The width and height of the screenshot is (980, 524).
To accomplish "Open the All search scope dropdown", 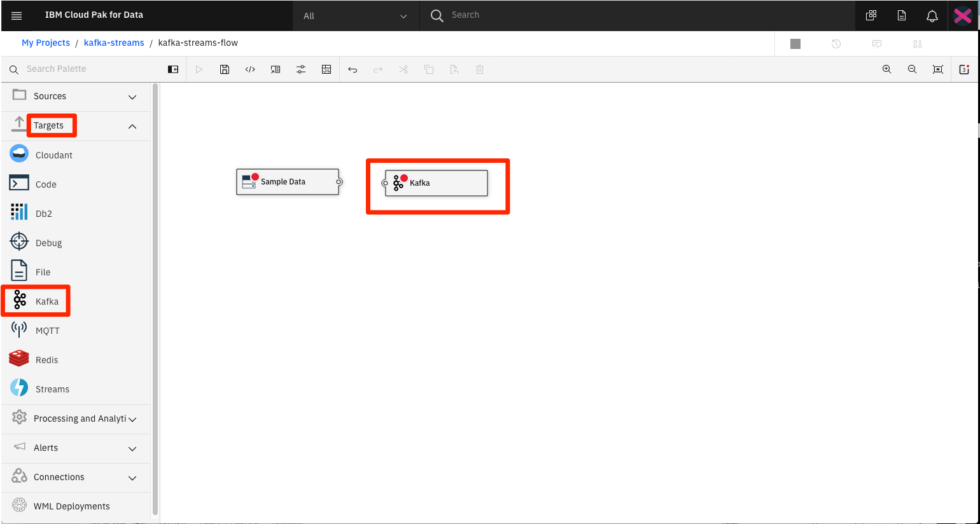I will coord(356,16).
